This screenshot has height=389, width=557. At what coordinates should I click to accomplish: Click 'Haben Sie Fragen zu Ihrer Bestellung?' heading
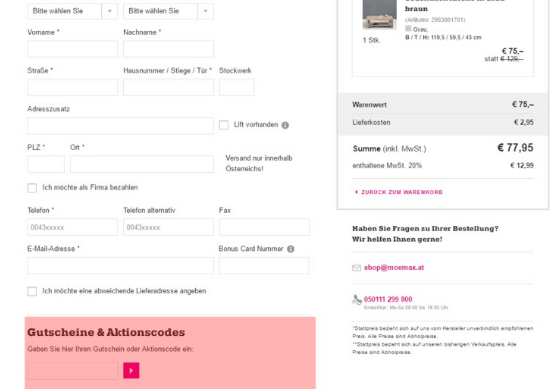[425, 228]
